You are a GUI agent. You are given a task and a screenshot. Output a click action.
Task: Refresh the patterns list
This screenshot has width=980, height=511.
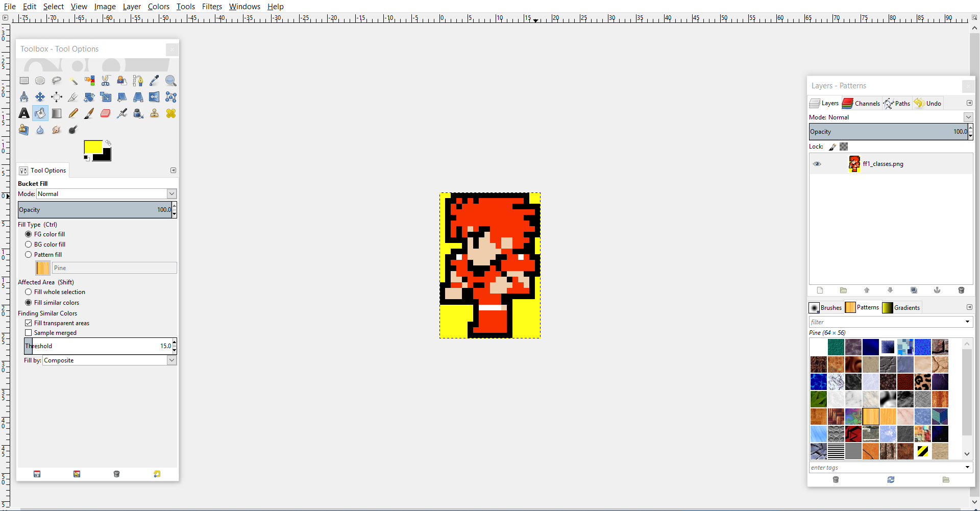(891, 480)
